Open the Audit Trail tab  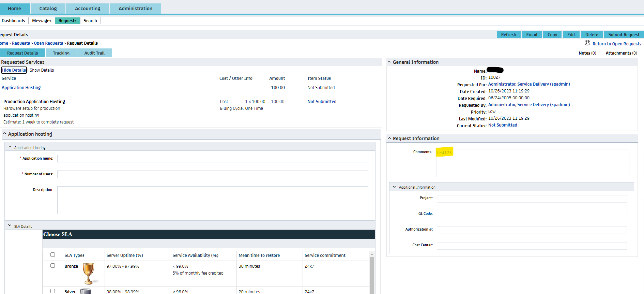[94, 53]
